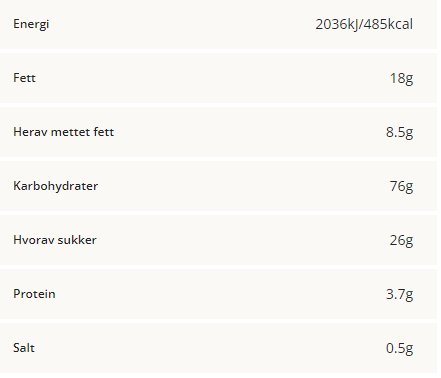The height and width of the screenshot is (378, 441).
Task: Select the 3.7g protein value
Action: (399, 294)
